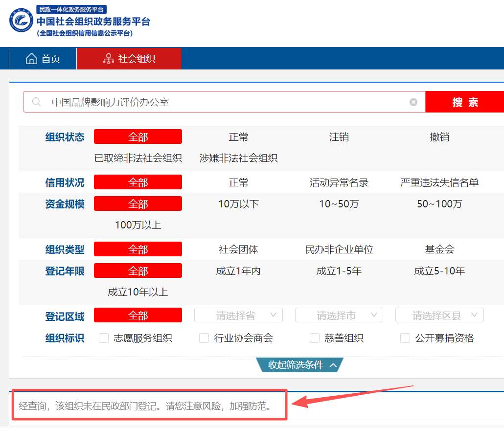This screenshot has width=504, height=428.
Task: Check the 志愿服务组织 checkbox
Action: point(103,338)
